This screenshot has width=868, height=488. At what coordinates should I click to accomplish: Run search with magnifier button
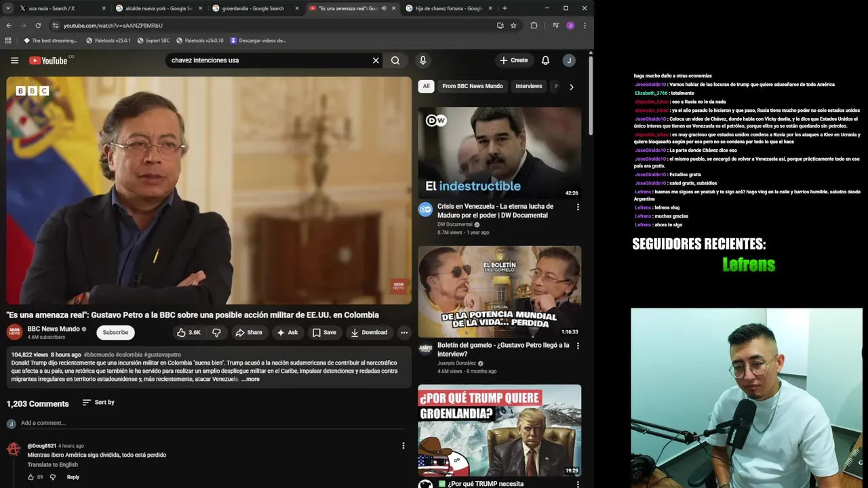coord(395,60)
